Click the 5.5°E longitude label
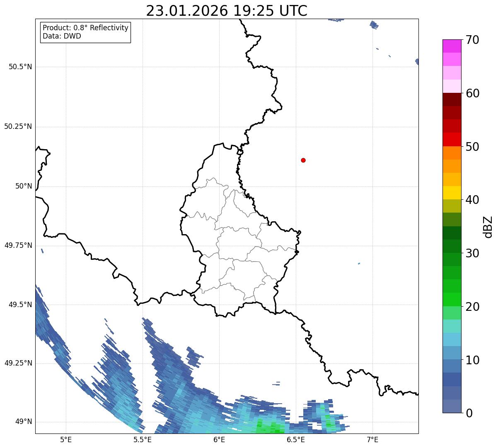Screen dimensions: 498x448 [x=143, y=439]
